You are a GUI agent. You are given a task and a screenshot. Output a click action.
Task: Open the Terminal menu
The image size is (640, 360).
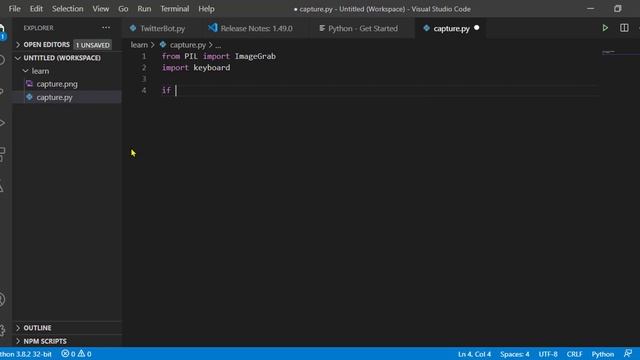(x=175, y=9)
